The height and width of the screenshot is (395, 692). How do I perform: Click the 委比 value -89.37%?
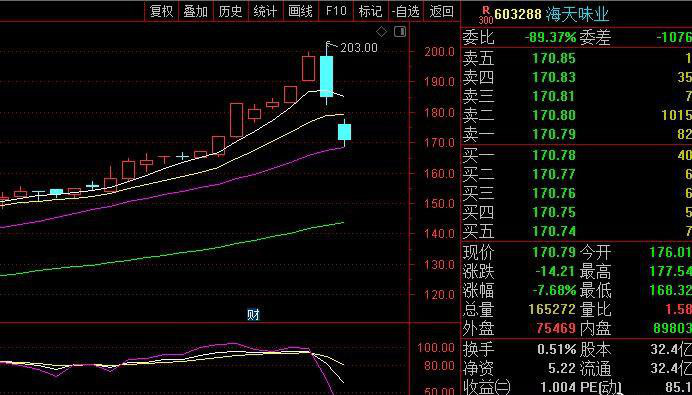coord(550,38)
